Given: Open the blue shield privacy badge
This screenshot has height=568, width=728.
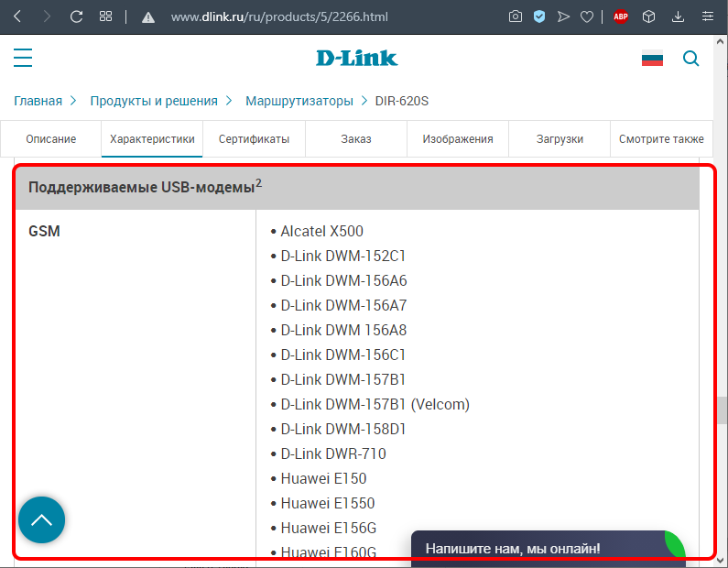Looking at the screenshot, I should click(539, 16).
